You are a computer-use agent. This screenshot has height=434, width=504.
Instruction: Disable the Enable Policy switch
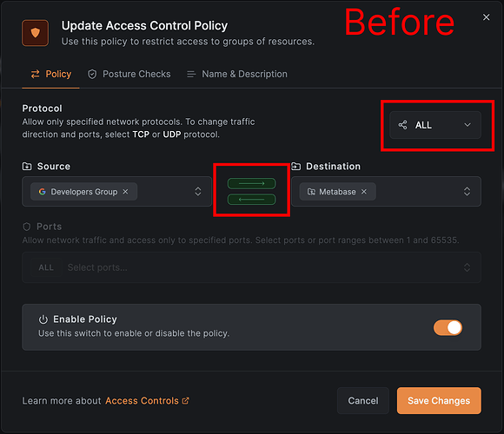[448, 327]
